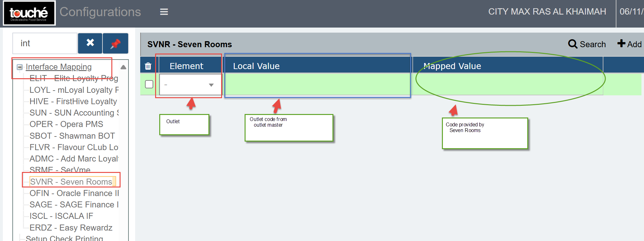Open the hamburger menu beside Configurations
The width and height of the screenshot is (644, 241).
(164, 12)
